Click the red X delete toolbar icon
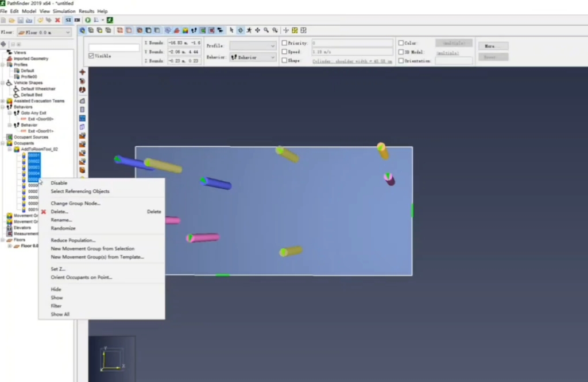This screenshot has width=588, height=382. click(x=57, y=20)
